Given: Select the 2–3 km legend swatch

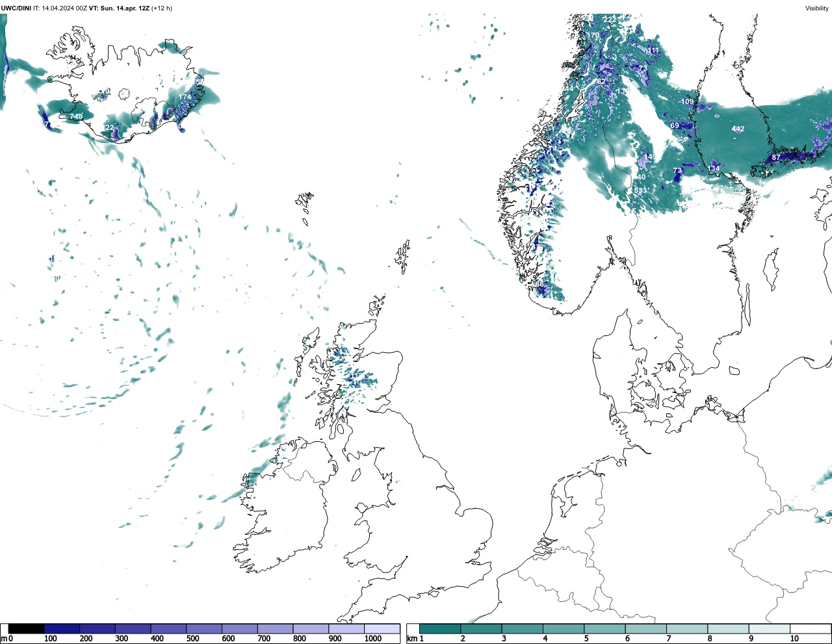Looking at the screenshot, I should [x=481, y=628].
